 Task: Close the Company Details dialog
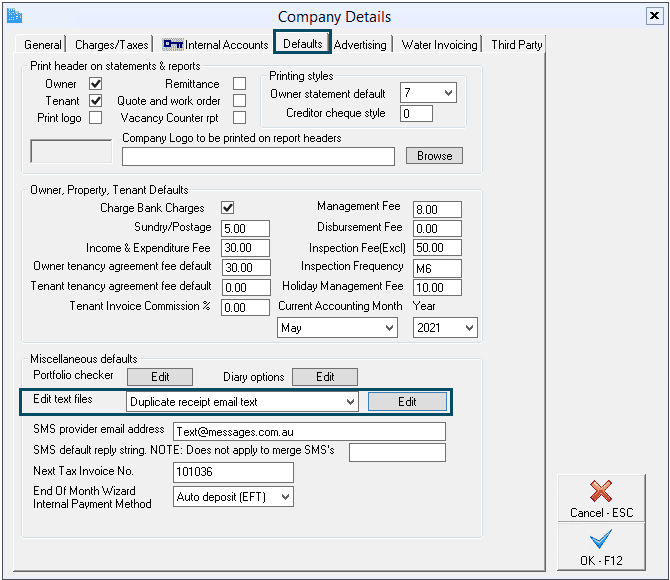[654, 16]
